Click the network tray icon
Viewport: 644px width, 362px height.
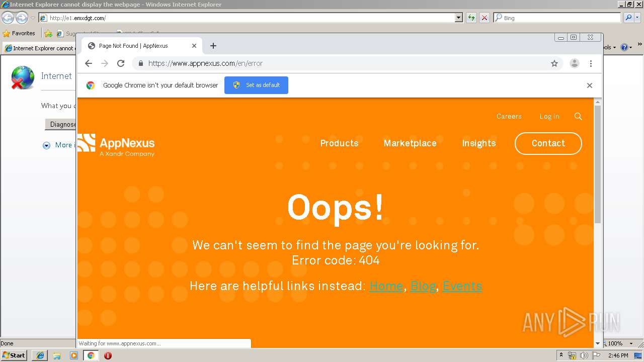pos(572,355)
